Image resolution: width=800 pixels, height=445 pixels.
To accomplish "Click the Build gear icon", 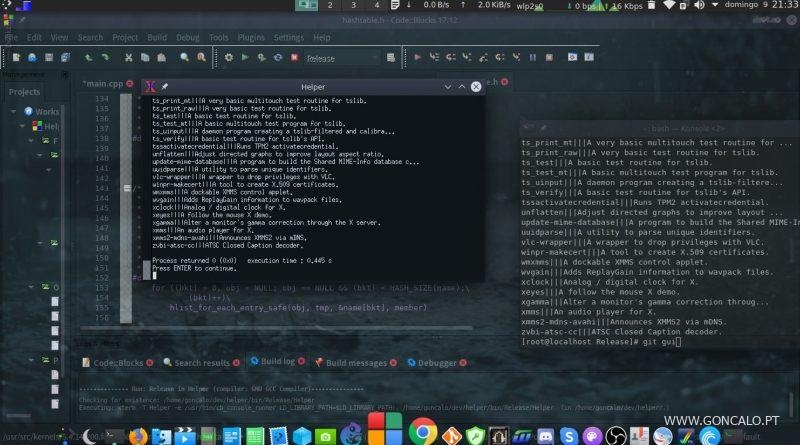I will [x=229, y=58].
